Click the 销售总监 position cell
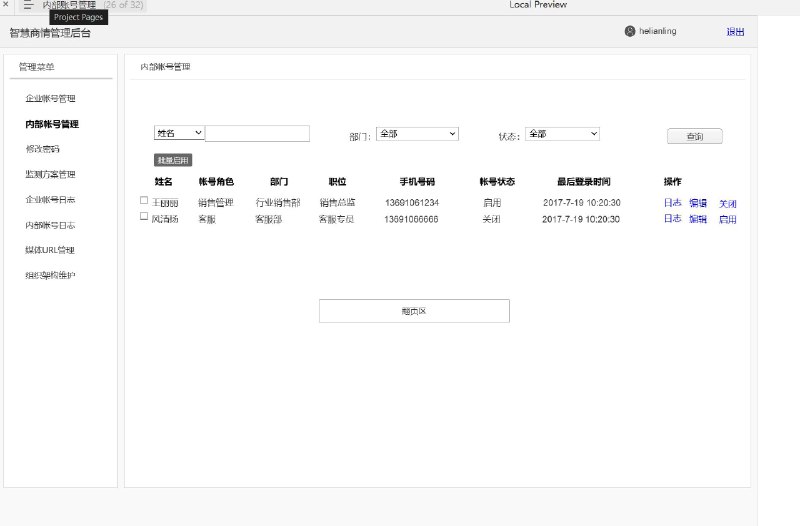 pyautogui.click(x=337, y=203)
